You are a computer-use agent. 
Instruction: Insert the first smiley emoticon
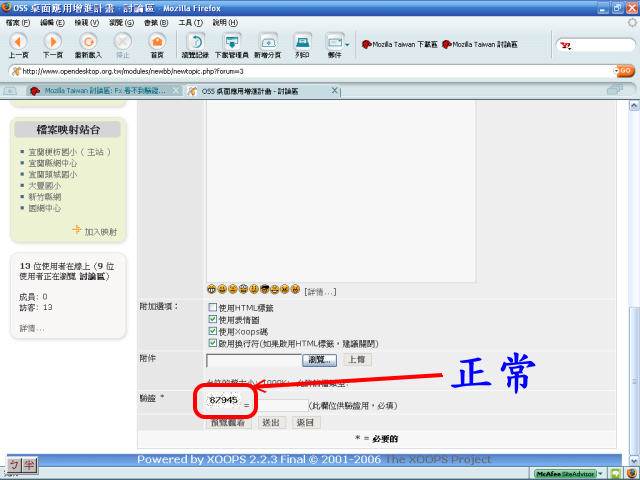(x=211, y=289)
